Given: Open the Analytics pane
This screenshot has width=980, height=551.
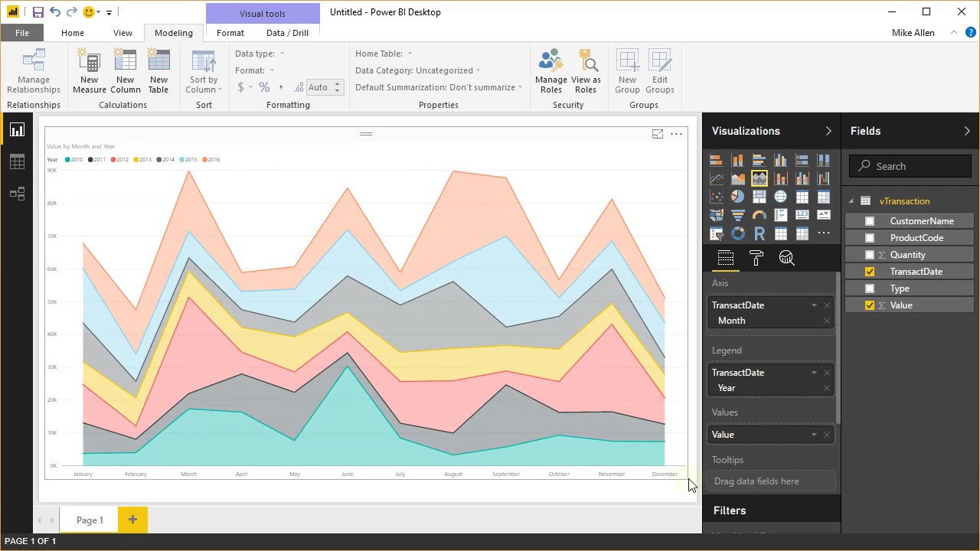Looking at the screenshot, I should (x=787, y=258).
